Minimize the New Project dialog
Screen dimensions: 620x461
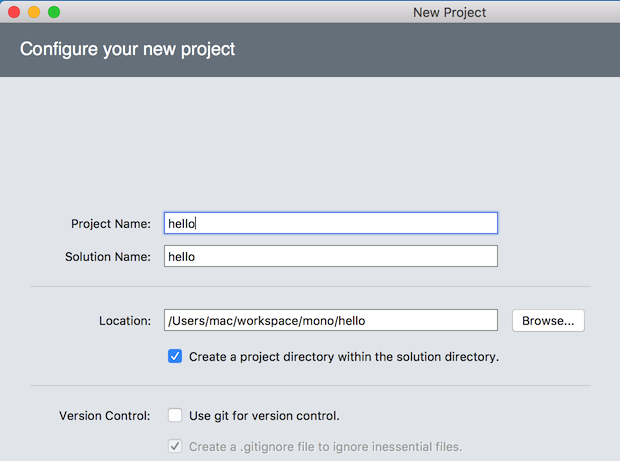tap(34, 12)
